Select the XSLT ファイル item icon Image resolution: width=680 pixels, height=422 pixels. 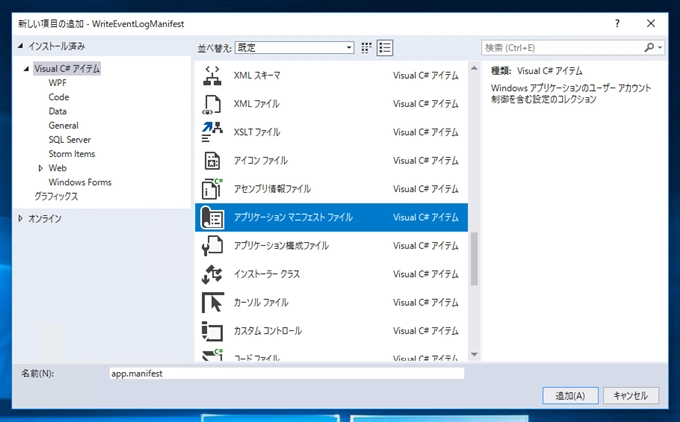coord(212,132)
